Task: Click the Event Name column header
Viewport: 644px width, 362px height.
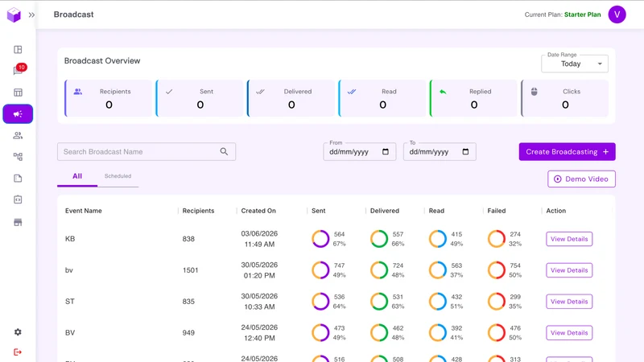Action: pyautogui.click(x=84, y=211)
